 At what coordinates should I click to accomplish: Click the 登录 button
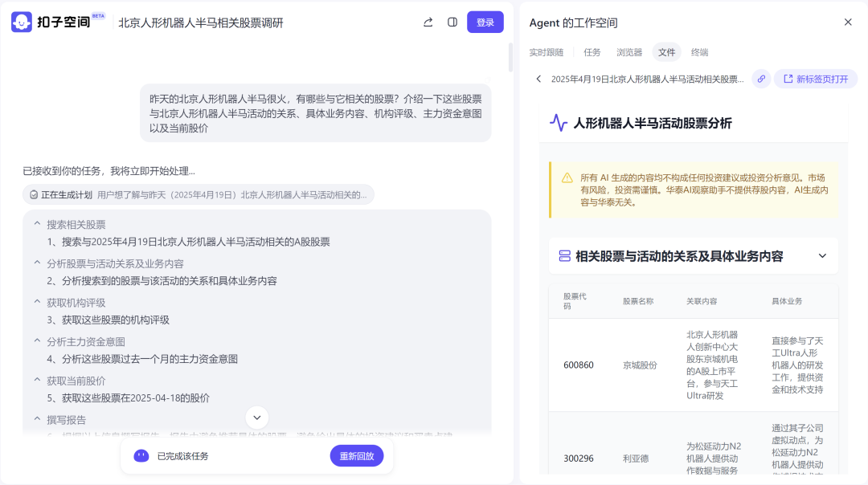click(485, 22)
